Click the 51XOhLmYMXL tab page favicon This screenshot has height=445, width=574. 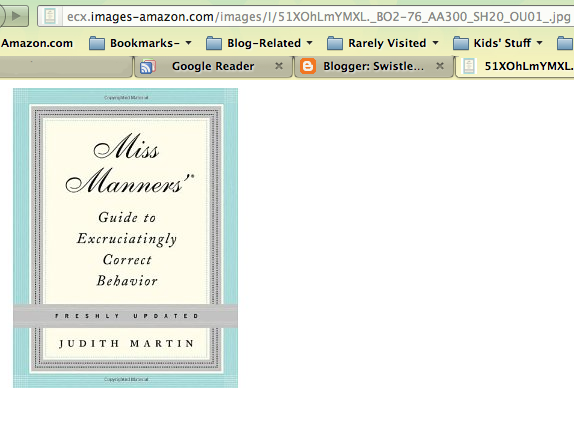click(469, 66)
